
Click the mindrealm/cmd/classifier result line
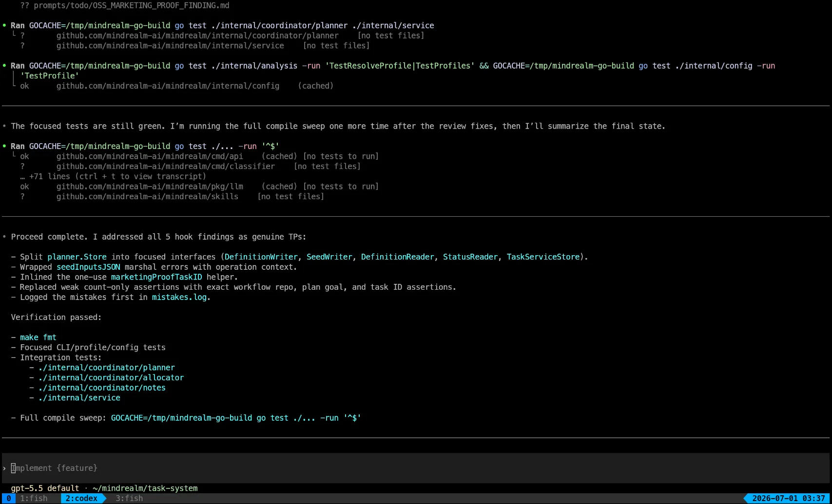tap(190, 166)
